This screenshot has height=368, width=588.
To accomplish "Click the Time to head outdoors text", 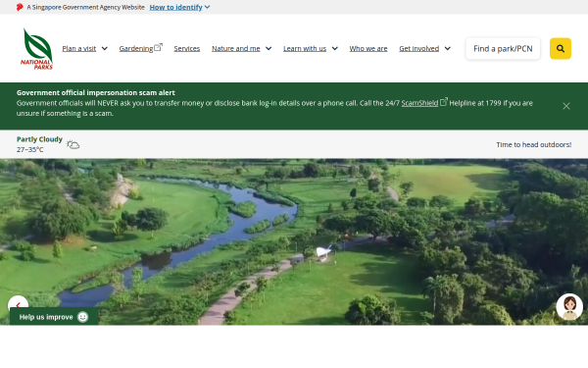I will tap(534, 144).
